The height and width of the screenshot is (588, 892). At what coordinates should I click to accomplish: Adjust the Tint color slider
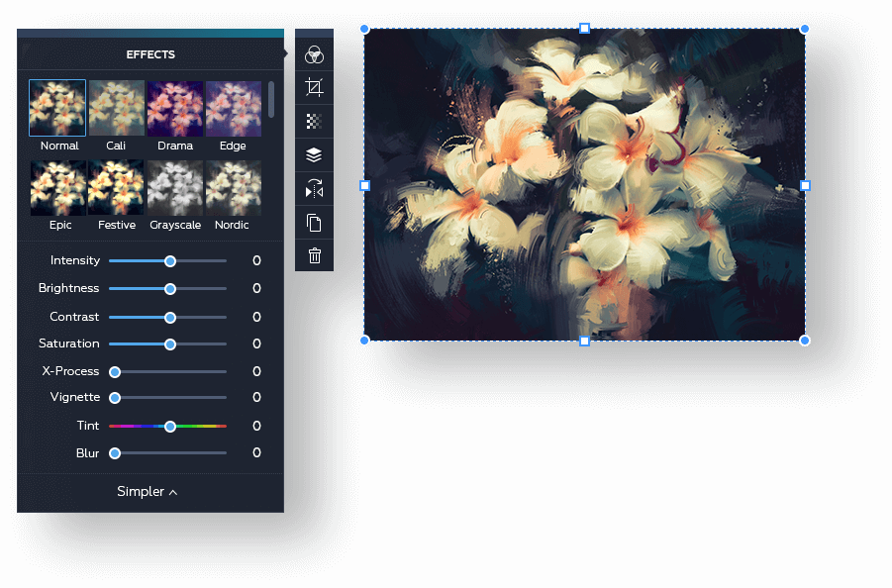click(168, 426)
